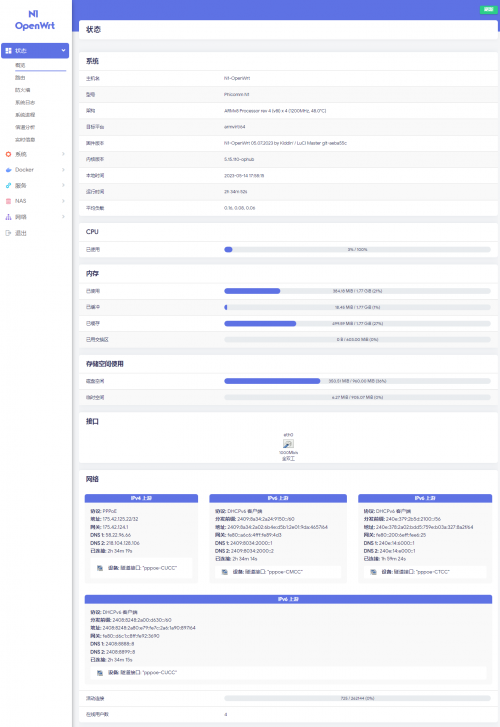The width and height of the screenshot is (500, 727).
Task: Click the pppoe-CMCC tunnel interface icon
Action: coord(224,572)
